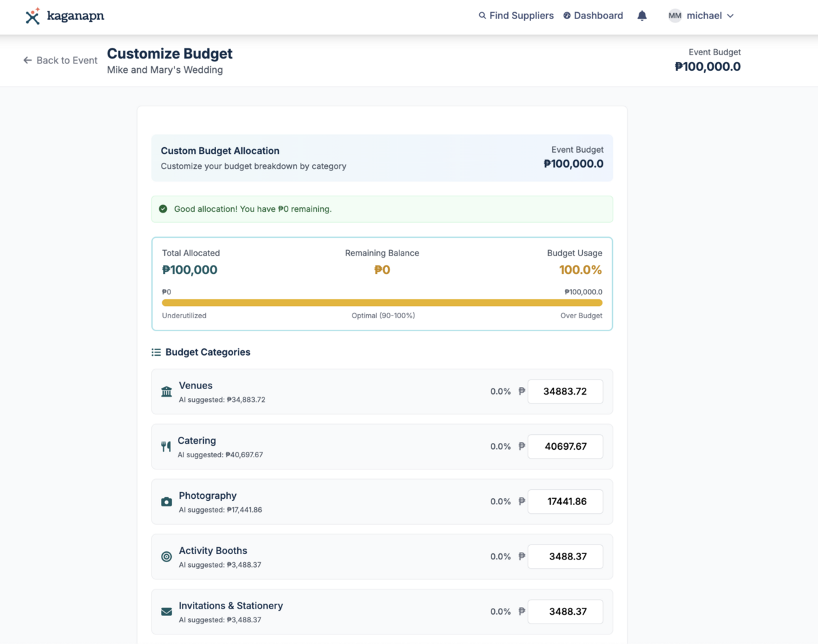The width and height of the screenshot is (818, 644).
Task: Click the peso symbol beside Venues amount
Action: coord(521,391)
